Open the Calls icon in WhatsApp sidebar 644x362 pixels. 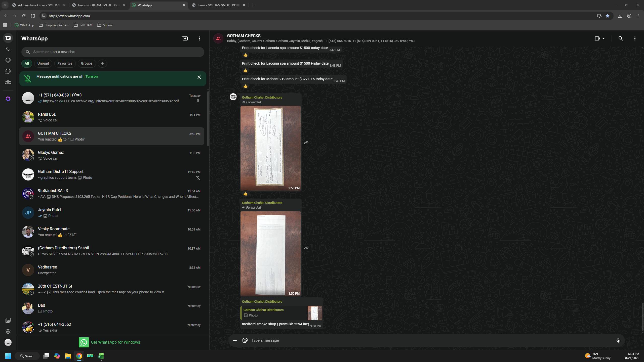click(x=8, y=49)
